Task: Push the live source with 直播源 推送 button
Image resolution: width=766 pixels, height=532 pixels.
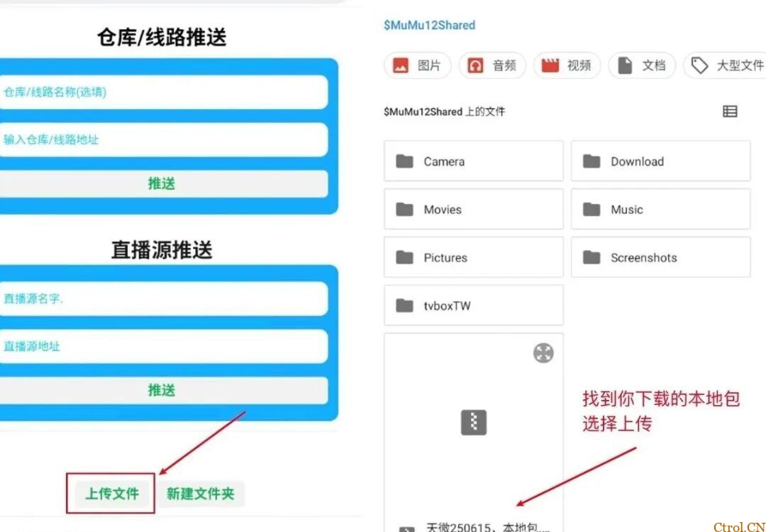Action: (x=163, y=390)
